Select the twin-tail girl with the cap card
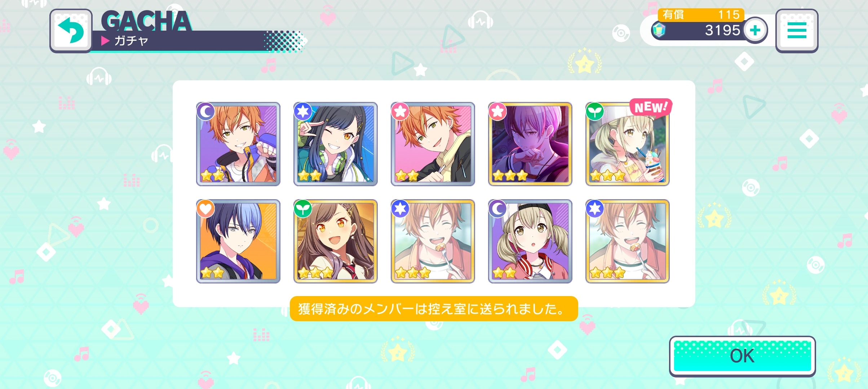868x389 pixels. [530, 241]
